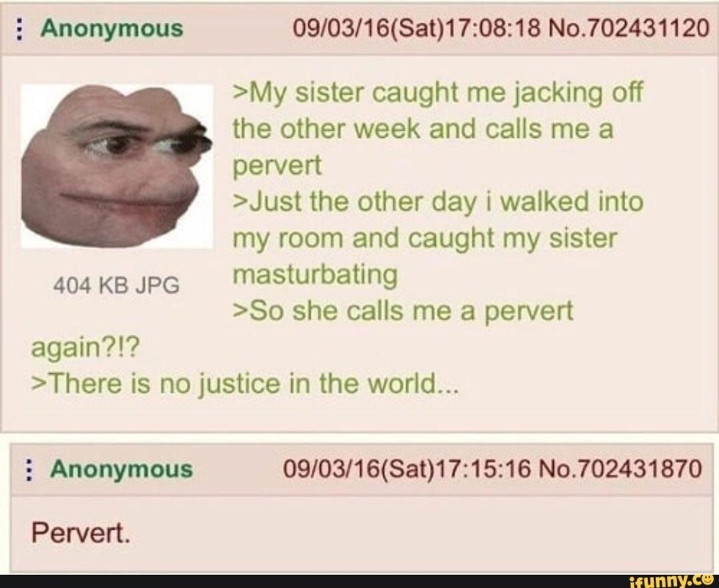Click the word 'masturbating' in the greentext
The width and height of the screenshot is (719, 588).
(315, 276)
